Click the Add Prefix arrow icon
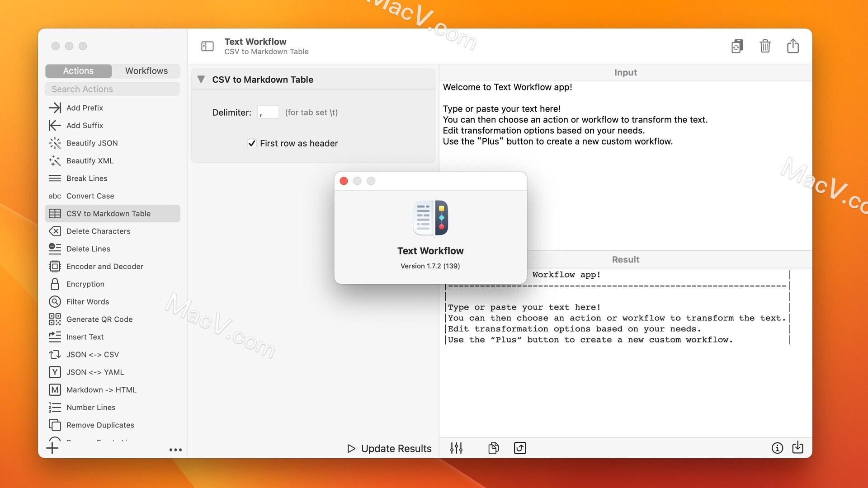This screenshot has height=488, width=868. pos(55,108)
